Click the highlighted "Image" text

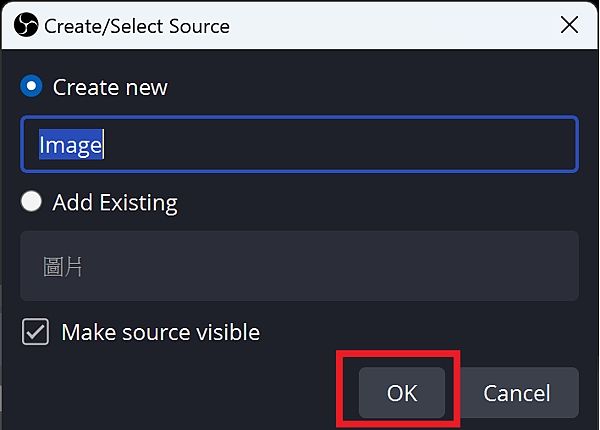71,145
